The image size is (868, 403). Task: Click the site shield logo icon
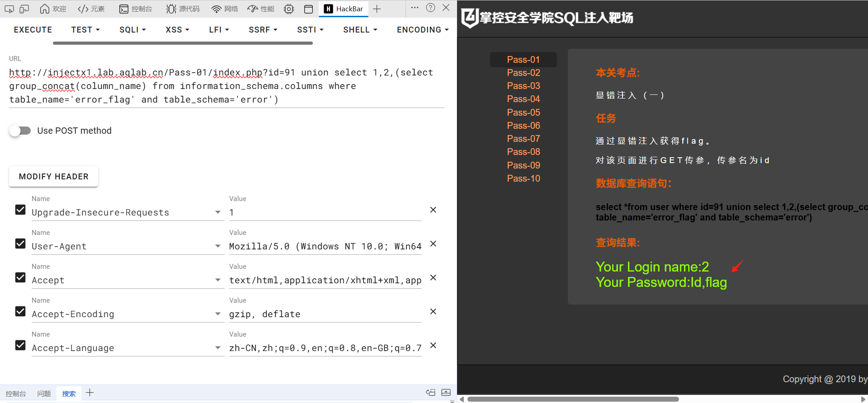click(470, 18)
